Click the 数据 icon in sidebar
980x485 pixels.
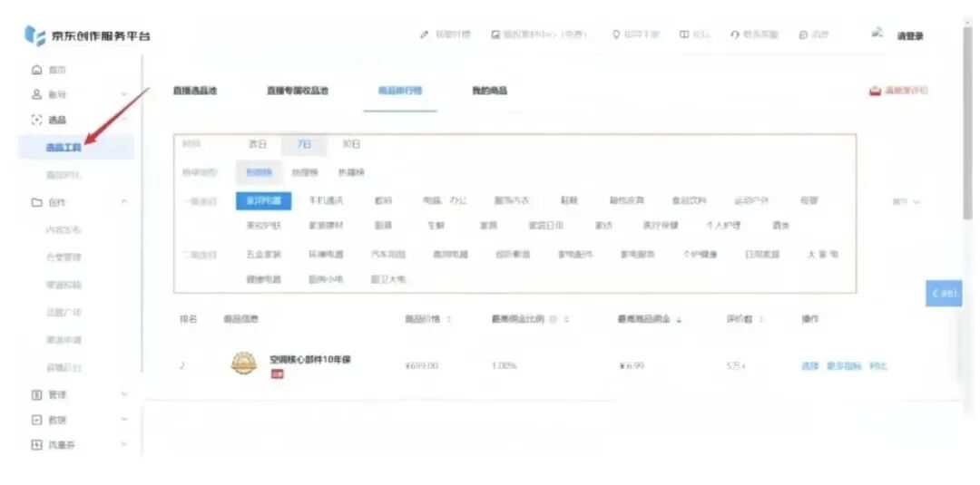36,420
